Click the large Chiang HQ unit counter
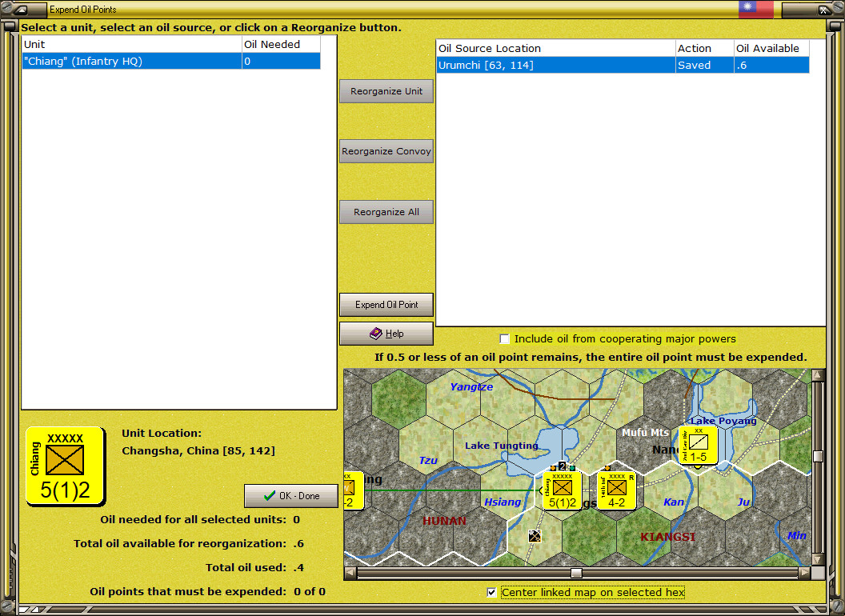Screen dimensions: 845x616 click(x=65, y=466)
